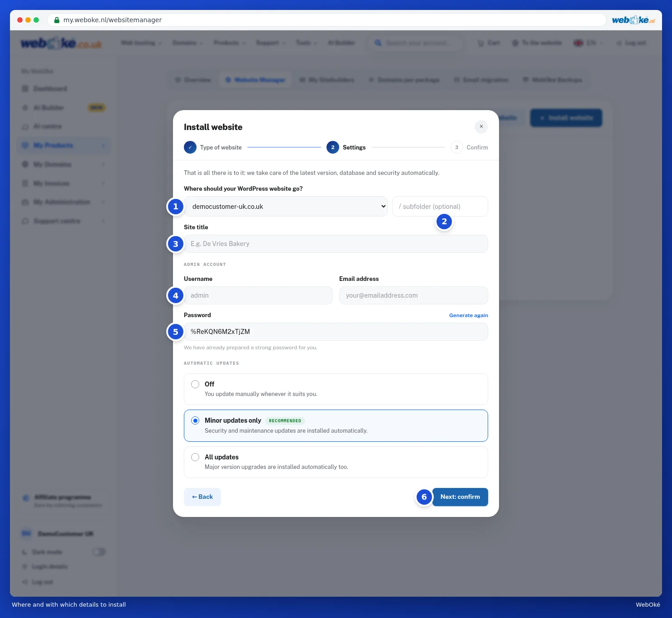Click the AI centre icon in sidebar
The height and width of the screenshot is (618, 672).
25,126
